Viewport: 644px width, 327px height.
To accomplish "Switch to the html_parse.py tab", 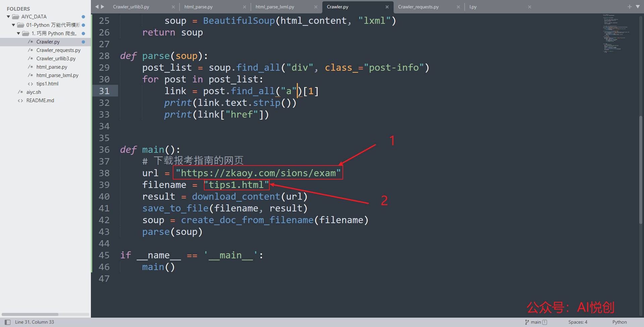I will [x=199, y=7].
